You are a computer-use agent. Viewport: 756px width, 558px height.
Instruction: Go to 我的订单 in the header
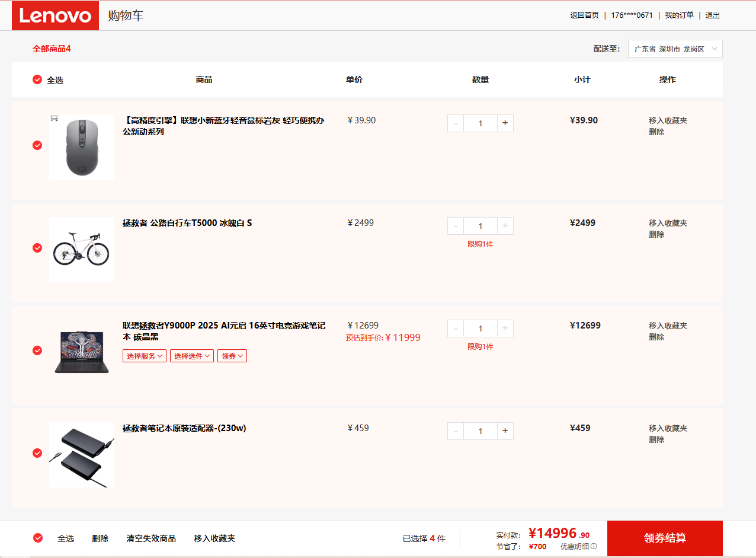click(x=679, y=15)
